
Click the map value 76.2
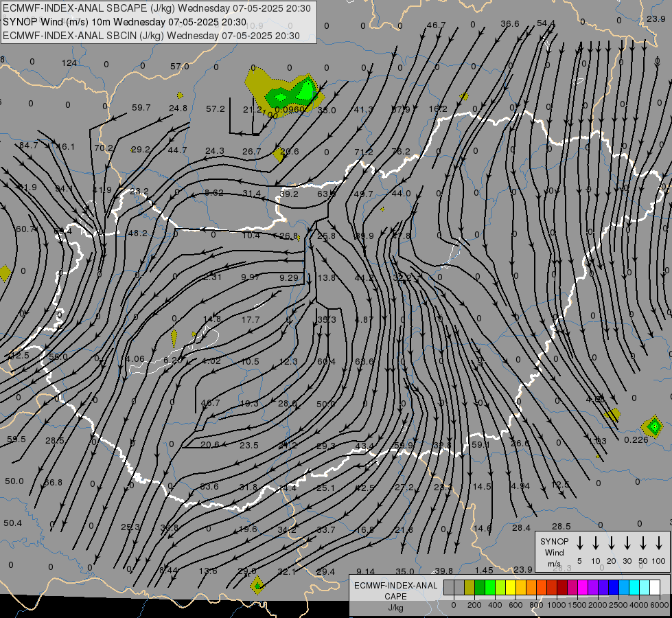[401, 152]
